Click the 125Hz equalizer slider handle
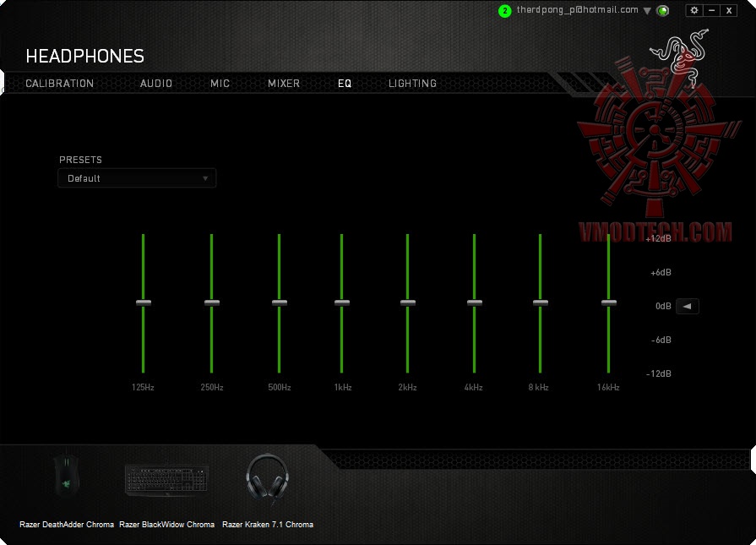This screenshot has width=756, height=545. pyautogui.click(x=144, y=302)
